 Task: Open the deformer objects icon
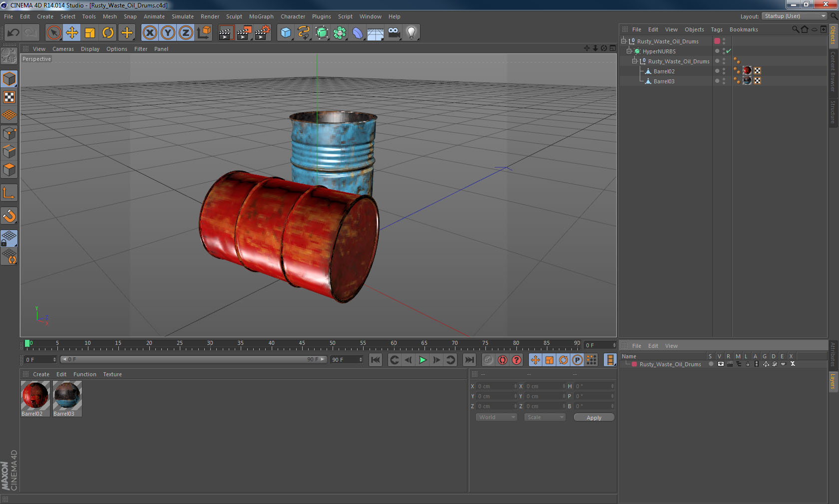(358, 33)
